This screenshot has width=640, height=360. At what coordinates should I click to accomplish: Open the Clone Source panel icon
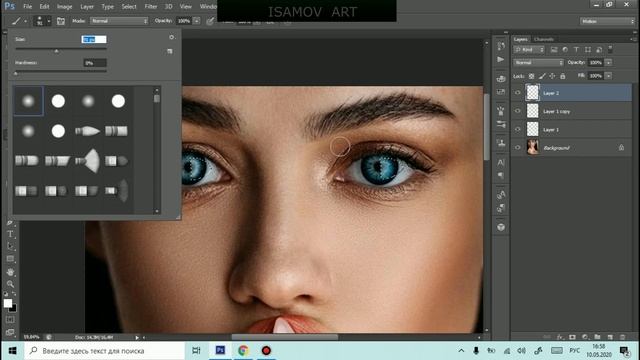(x=500, y=143)
